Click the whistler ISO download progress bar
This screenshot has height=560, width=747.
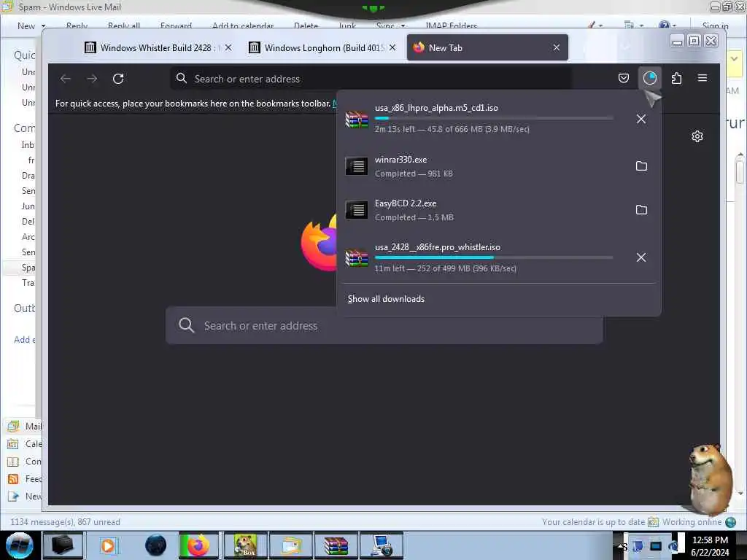pos(494,257)
